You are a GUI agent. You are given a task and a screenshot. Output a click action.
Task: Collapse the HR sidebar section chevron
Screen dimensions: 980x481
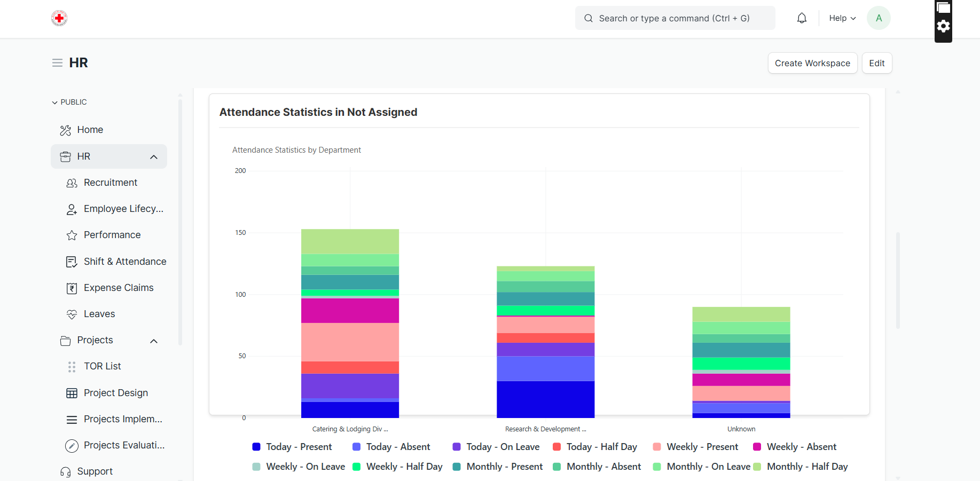click(x=154, y=157)
